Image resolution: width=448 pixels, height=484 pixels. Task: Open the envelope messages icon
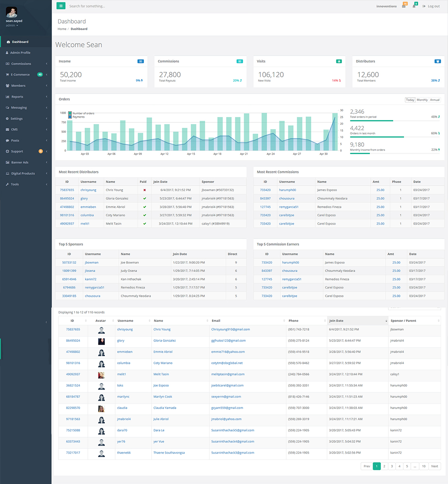tap(404, 6)
